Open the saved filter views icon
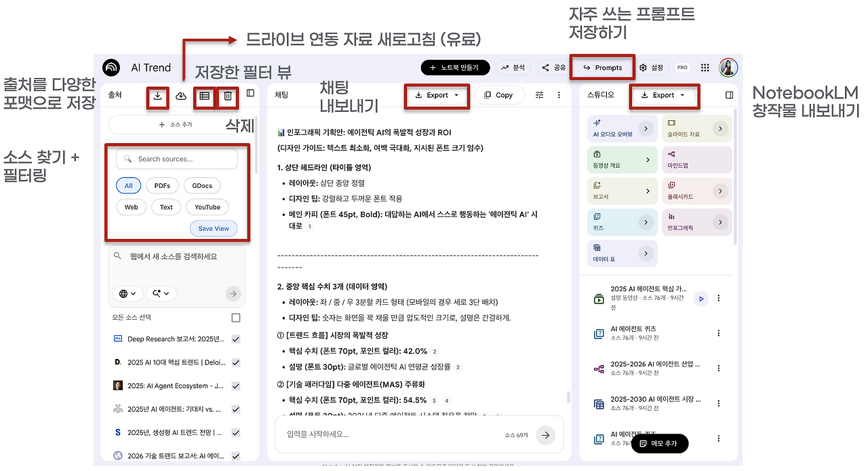Viewport: 868px width, 471px height. 204,96
